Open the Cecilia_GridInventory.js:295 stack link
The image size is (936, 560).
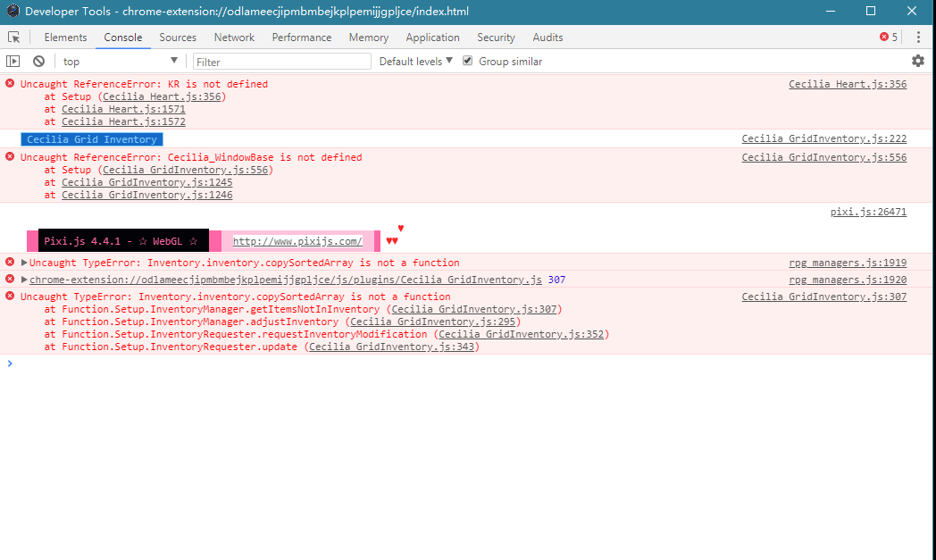pyautogui.click(x=433, y=322)
